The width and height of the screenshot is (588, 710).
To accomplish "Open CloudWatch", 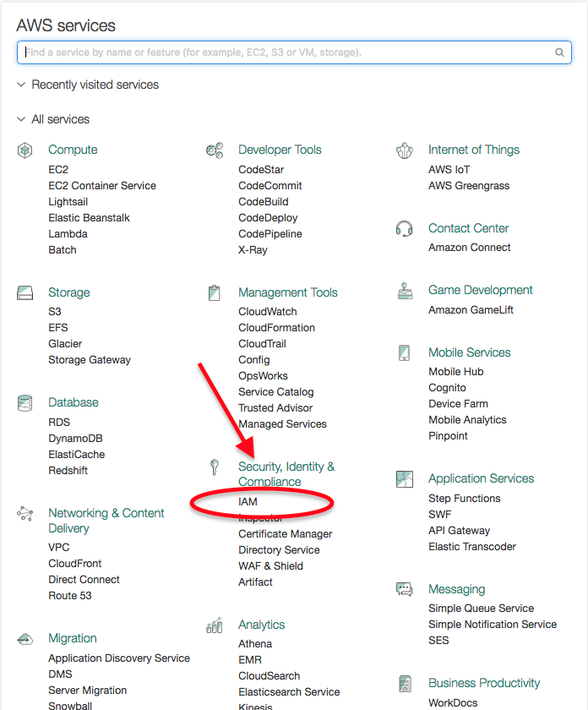I will click(268, 312).
